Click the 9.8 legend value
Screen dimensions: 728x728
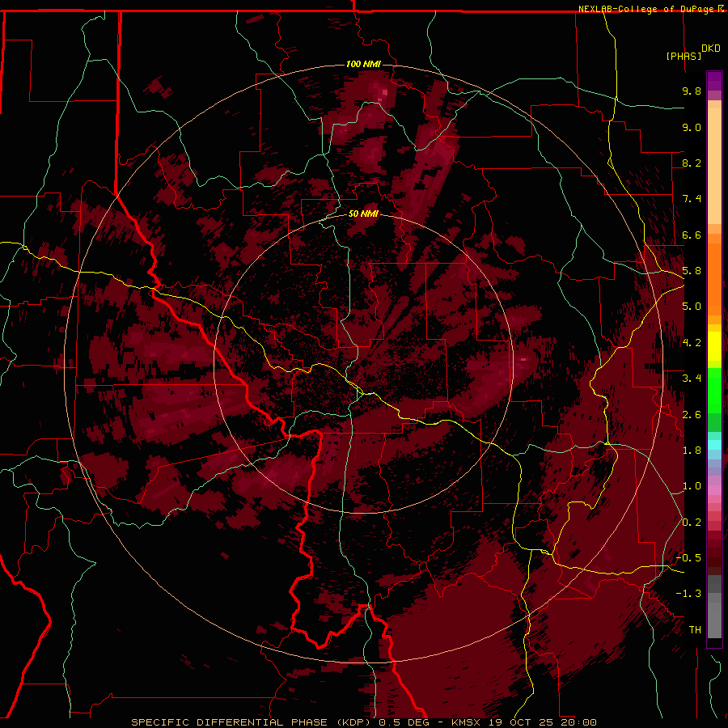point(692,91)
